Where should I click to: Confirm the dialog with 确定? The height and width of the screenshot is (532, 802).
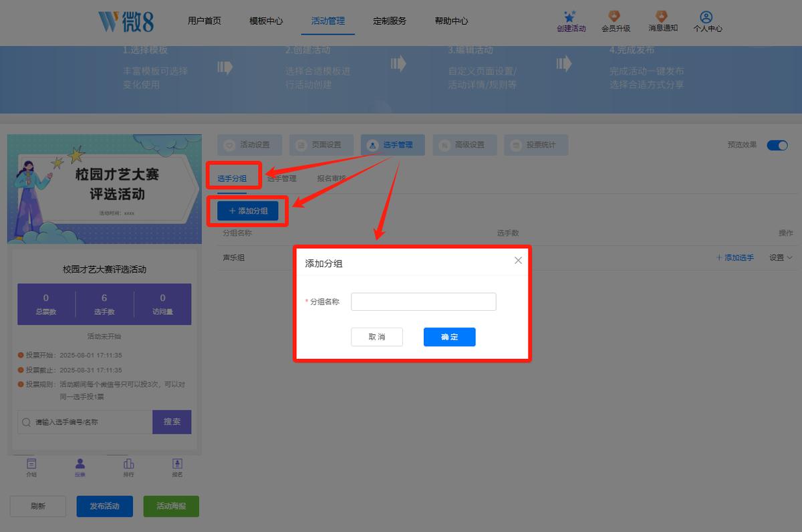point(450,337)
